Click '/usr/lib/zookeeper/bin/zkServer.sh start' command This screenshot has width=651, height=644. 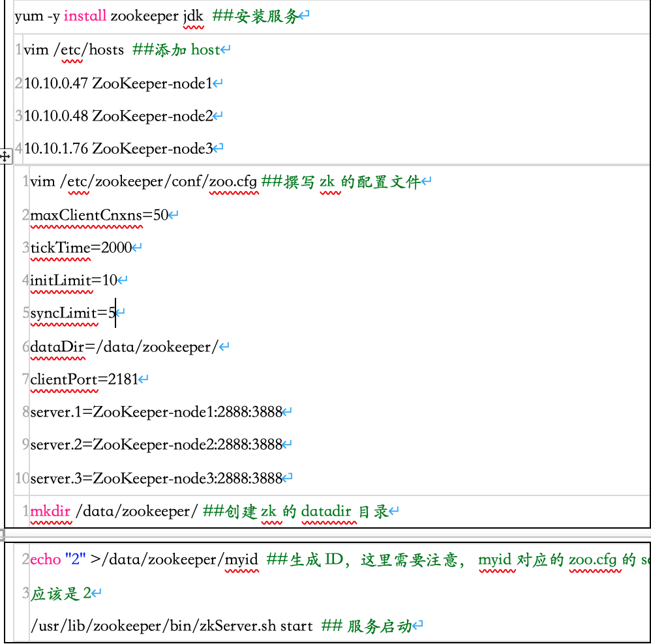172,626
